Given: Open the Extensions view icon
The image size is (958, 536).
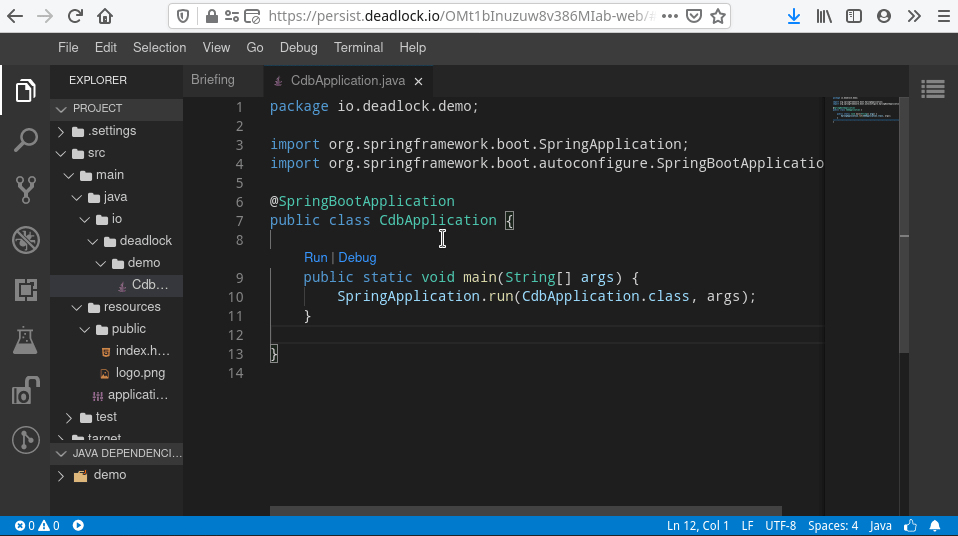Looking at the screenshot, I should click(25, 290).
